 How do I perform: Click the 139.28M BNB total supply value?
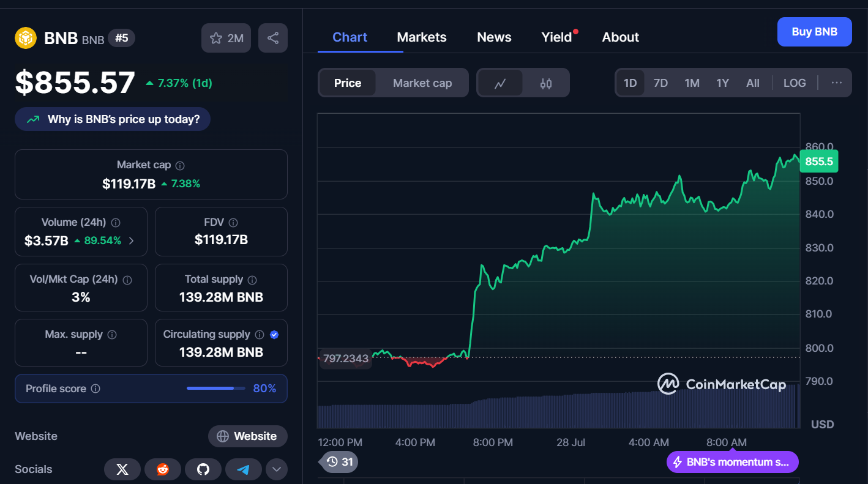221,297
